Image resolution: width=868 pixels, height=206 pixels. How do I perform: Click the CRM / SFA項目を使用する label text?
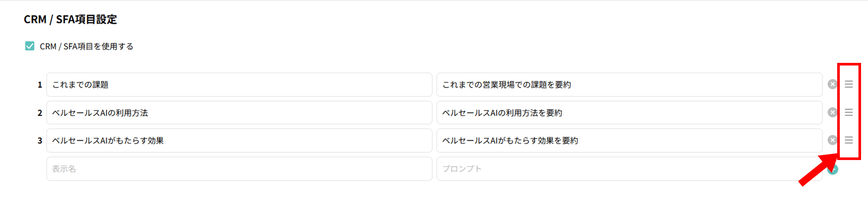pos(86,46)
